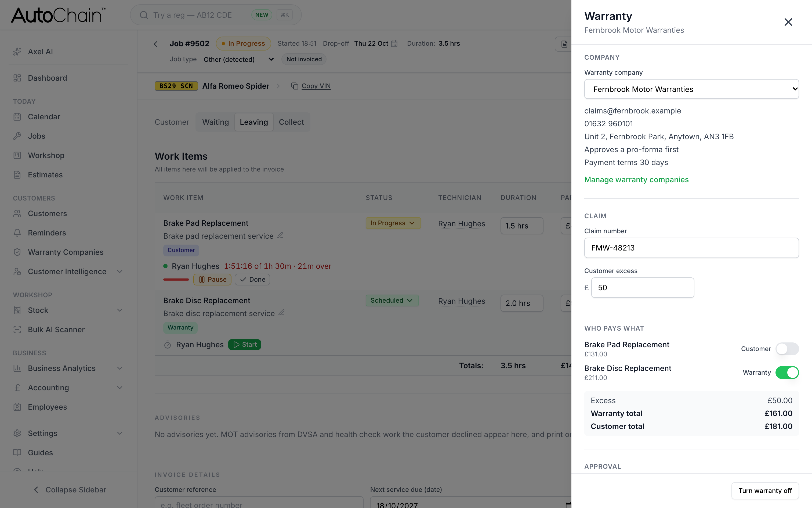Screen dimensions: 812x508
Task: Edit Brake disc replacement service description
Action: (x=281, y=312)
